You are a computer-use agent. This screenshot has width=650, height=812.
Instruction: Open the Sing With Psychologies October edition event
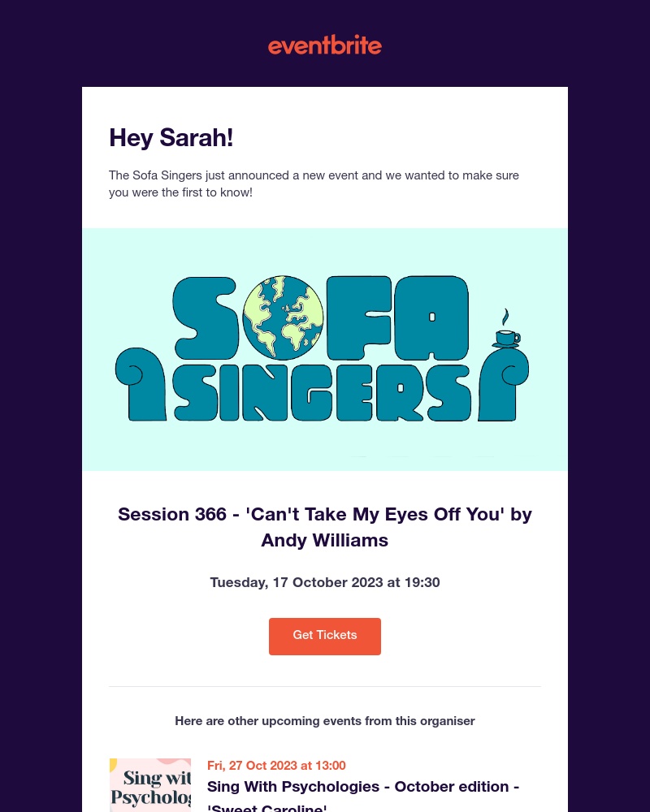[363, 788]
